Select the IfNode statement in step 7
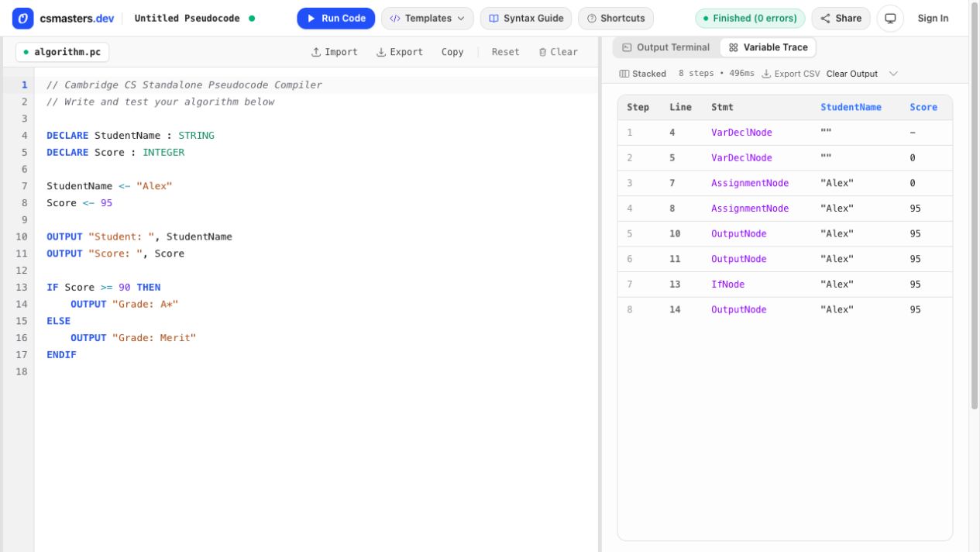980x552 pixels. point(727,285)
